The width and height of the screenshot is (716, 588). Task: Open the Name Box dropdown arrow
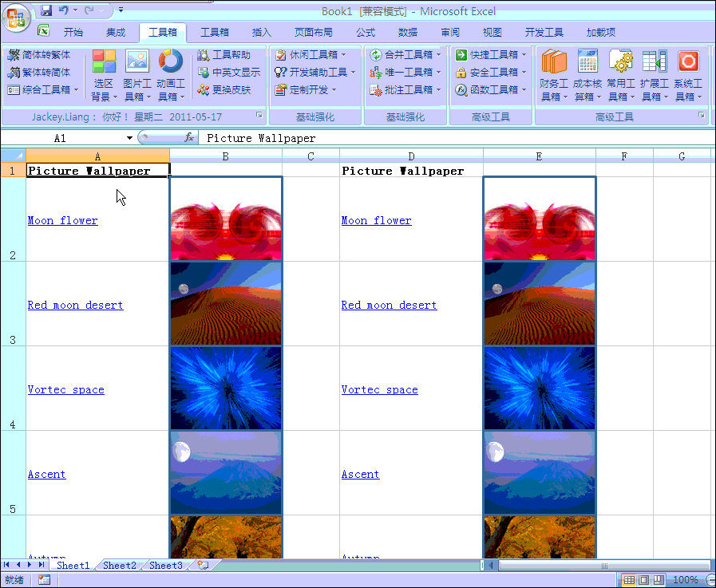click(x=130, y=138)
